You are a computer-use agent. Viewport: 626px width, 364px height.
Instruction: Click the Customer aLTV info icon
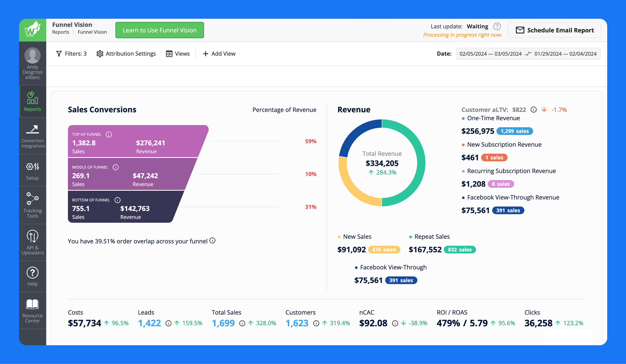tap(534, 110)
